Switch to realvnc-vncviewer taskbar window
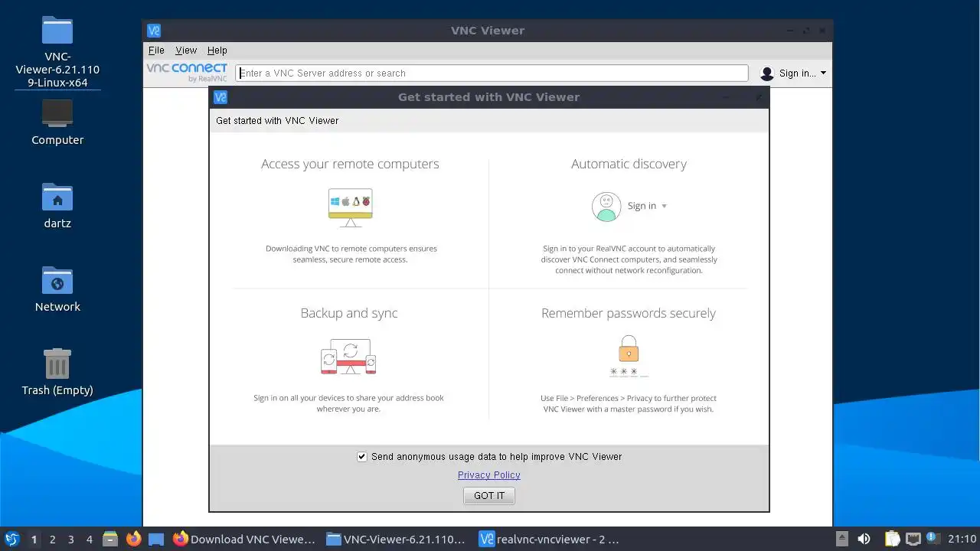Screen dimensions: 980x551 [549, 540]
